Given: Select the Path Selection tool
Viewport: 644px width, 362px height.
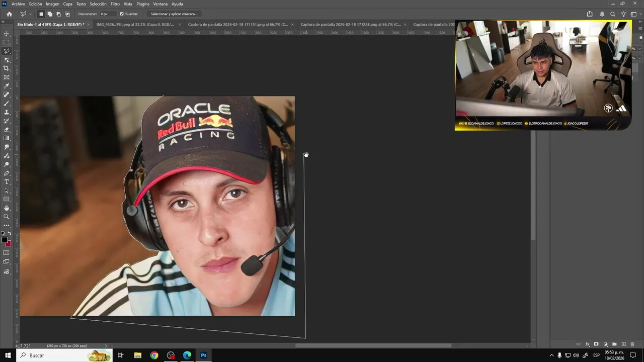Looking at the screenshot, I should [7, 191].
